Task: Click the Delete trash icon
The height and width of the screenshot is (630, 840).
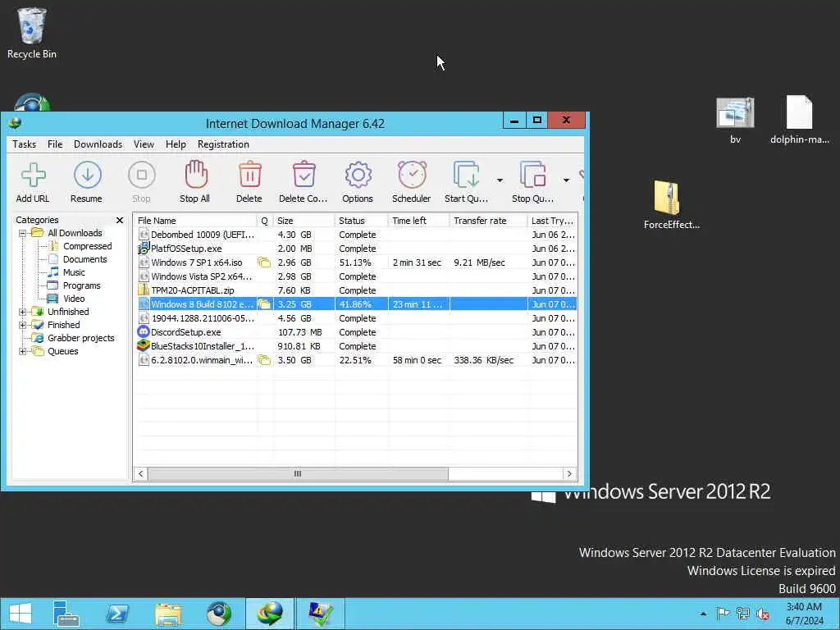Action: [x=249, y=182]
